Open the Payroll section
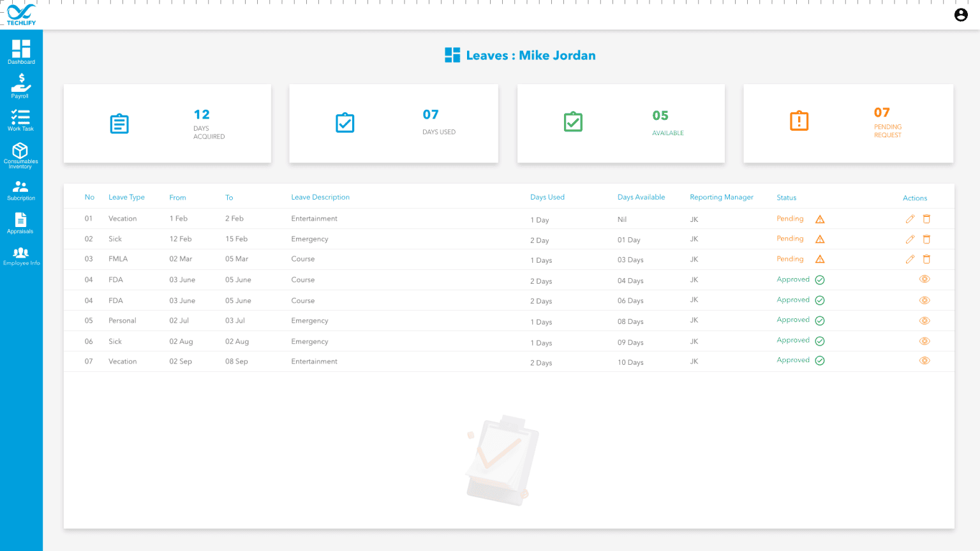980x551 pixels. 20,86
